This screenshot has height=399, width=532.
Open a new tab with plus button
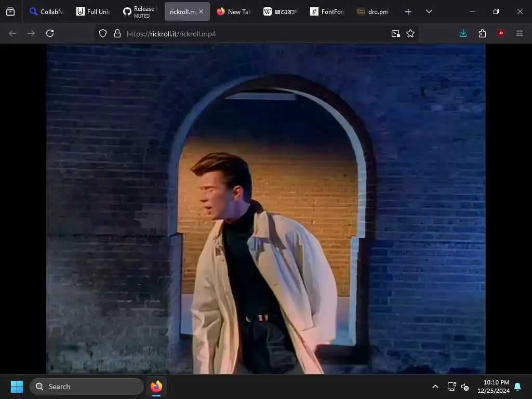408,12
